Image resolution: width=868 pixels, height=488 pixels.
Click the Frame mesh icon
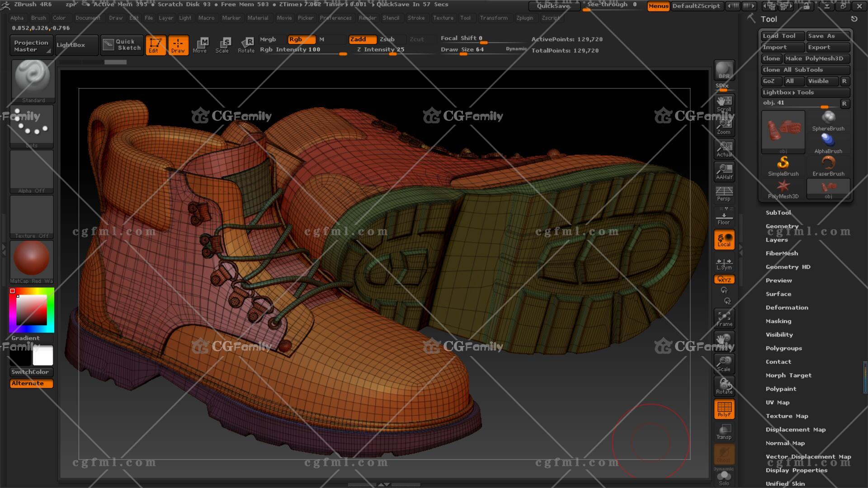(724, 318)
